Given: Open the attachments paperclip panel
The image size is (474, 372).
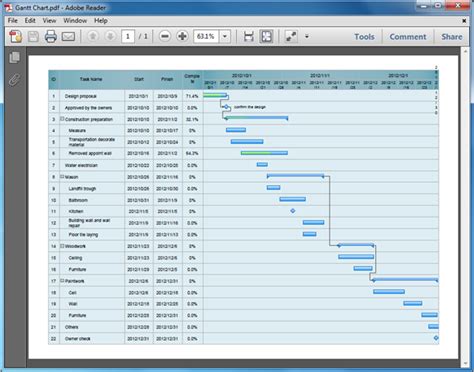Looking at the screenshot, I should [14, 80].
